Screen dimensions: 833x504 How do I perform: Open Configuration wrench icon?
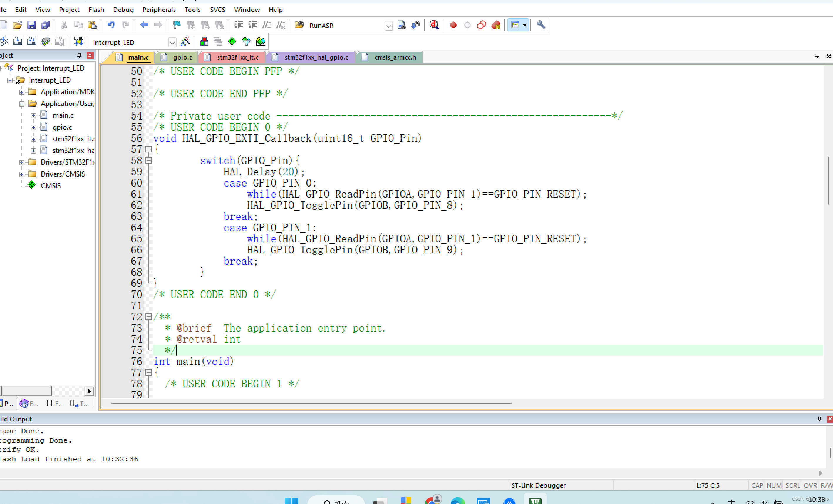[541, 25]
